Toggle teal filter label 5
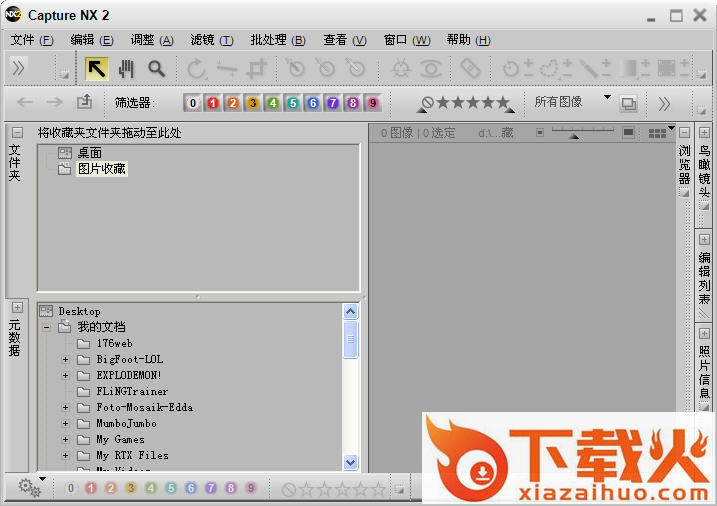Viewport: 717px width, 506px height. point(293,103)
